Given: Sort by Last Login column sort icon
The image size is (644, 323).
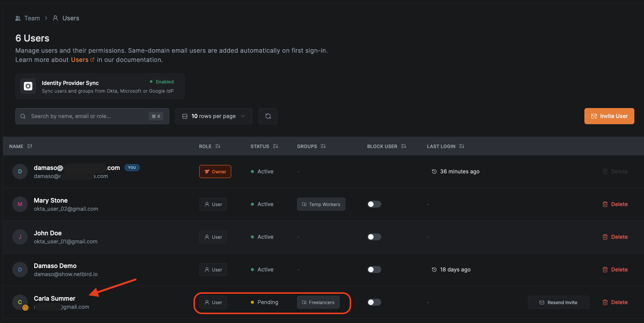Looking at the screenshot, I should click(462, 146).
